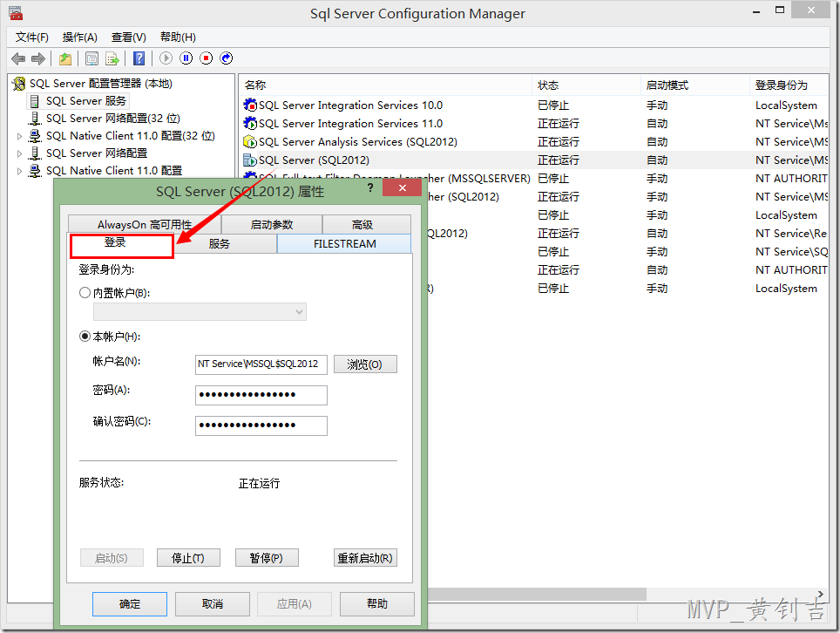This screenshot has width=840, height=633.
Task: Click the Pause service toolbar icon
Action: 186,58
